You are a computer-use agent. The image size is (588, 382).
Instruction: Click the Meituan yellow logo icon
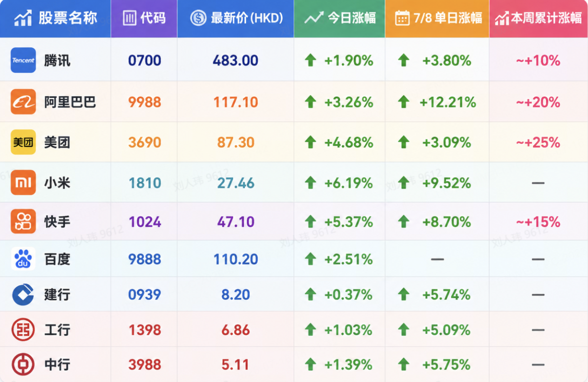(23, 142)
